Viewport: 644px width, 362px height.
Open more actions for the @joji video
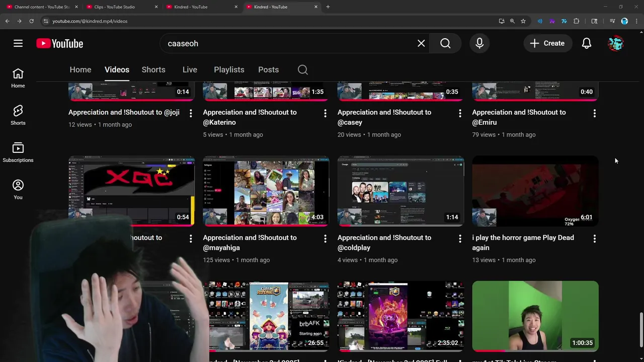pyautogui.click(x=191, y=114)
